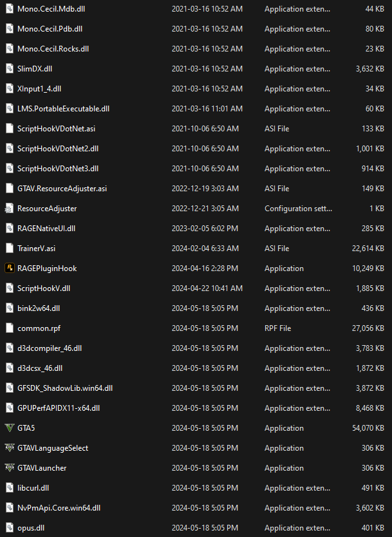Click the date 2021-03-16 11:01 AM
This screenshot has height=537, width=392.
(207, 109)
